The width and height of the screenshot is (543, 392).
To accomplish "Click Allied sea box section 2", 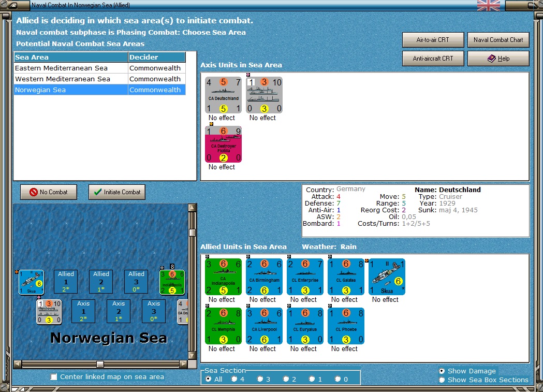I will point(101,282).
